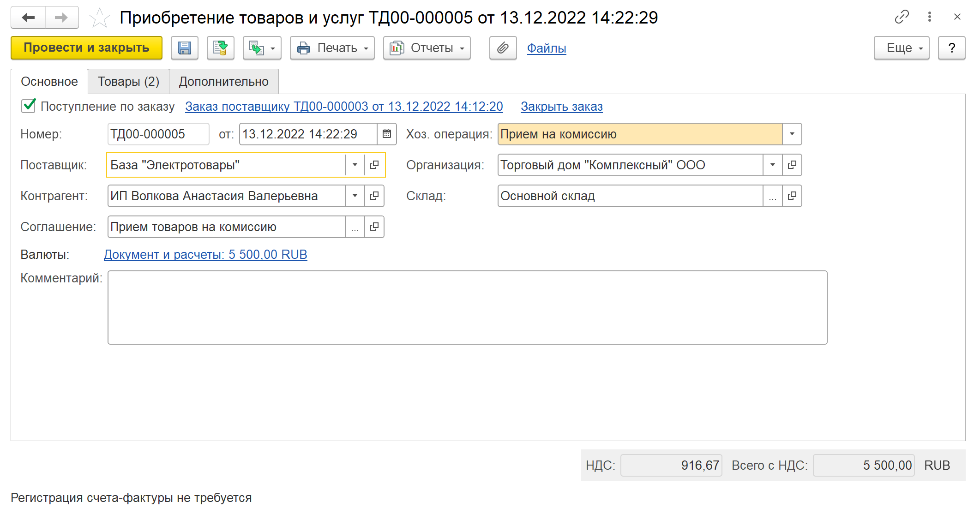Expand Хоз. операция dropdown list
The width and height of the screenshot is (980, 514).
[792, 134]
